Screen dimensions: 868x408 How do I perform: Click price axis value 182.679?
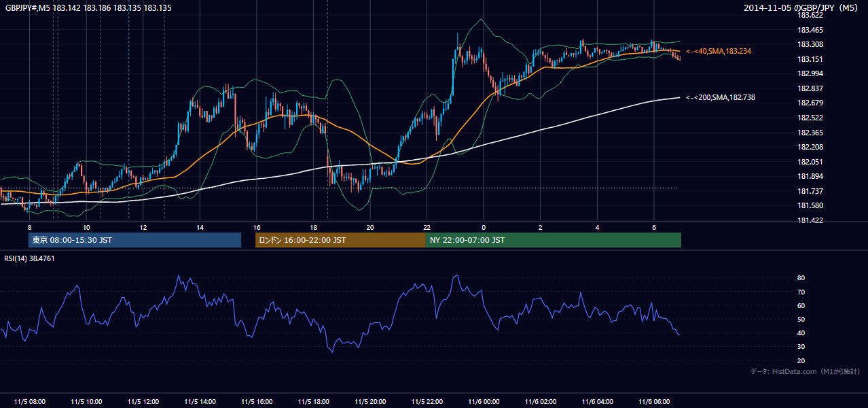click(810, 103)
